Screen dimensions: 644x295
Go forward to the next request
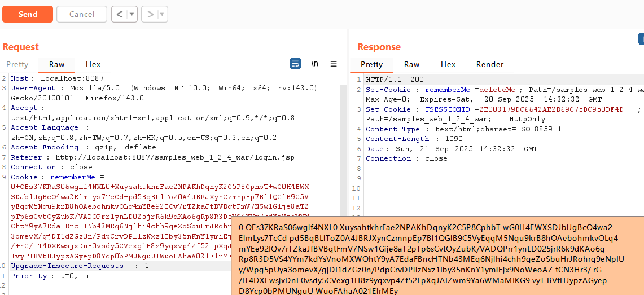(x=150, y=14)
